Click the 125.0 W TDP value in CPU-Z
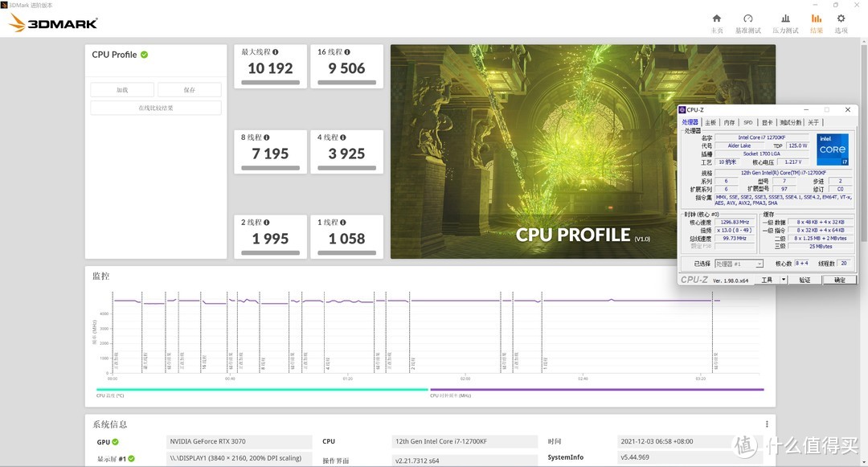 pyautogui.click(x=798, y=145)
